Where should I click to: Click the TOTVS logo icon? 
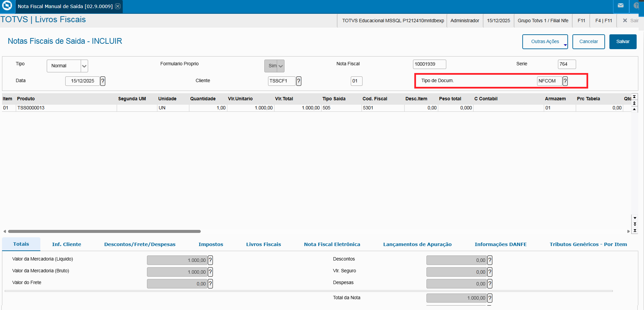point(7,6)
